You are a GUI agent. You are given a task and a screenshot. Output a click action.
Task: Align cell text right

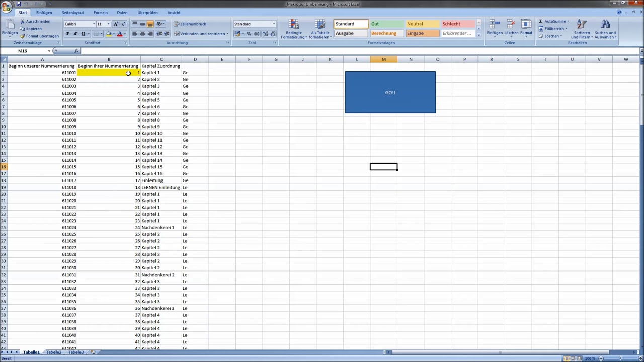(150, 34)
